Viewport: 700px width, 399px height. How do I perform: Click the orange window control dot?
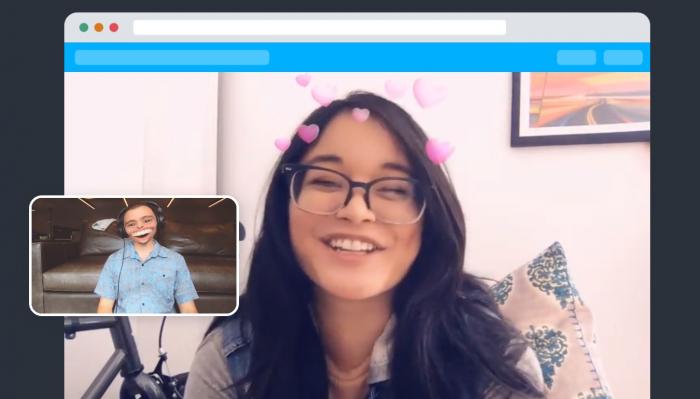[x=99, y=27]
